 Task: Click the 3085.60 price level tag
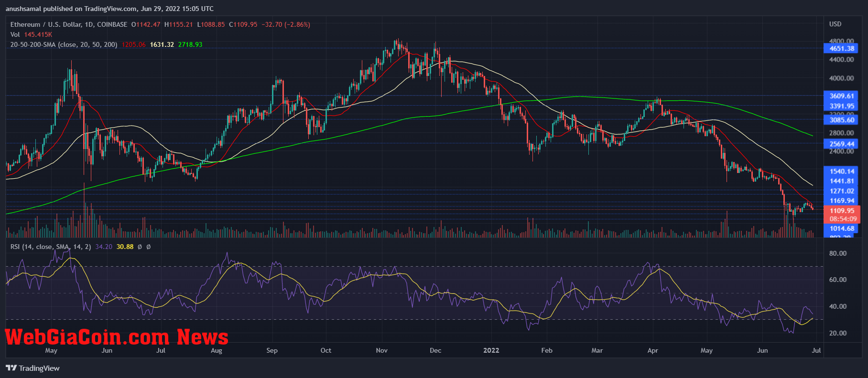pos(841,120)
